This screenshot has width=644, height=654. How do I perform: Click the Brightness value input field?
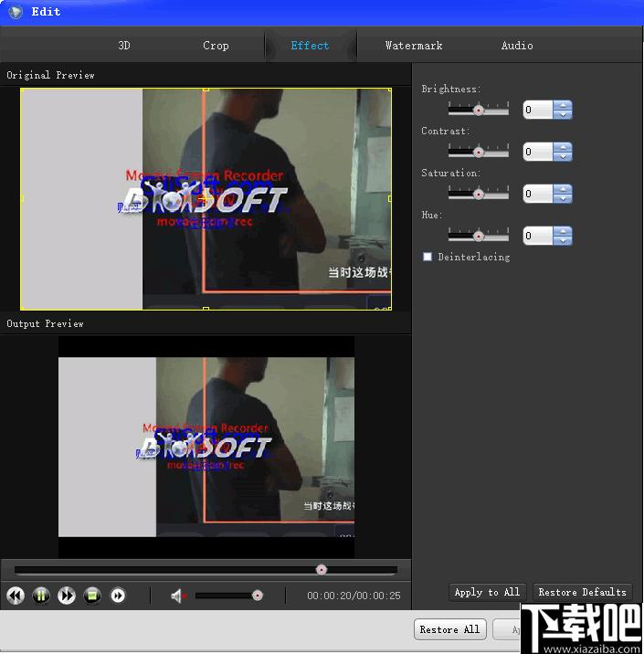click(538, 110)
